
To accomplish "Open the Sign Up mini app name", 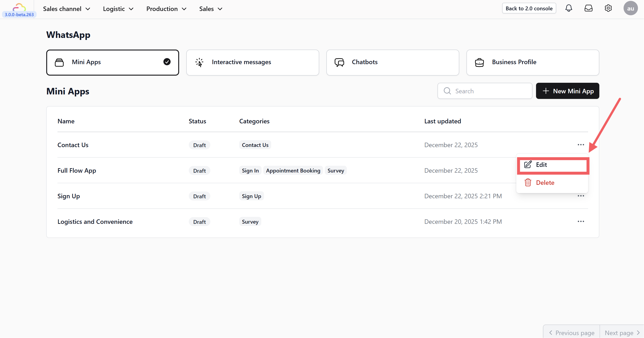I will point(68,196).
